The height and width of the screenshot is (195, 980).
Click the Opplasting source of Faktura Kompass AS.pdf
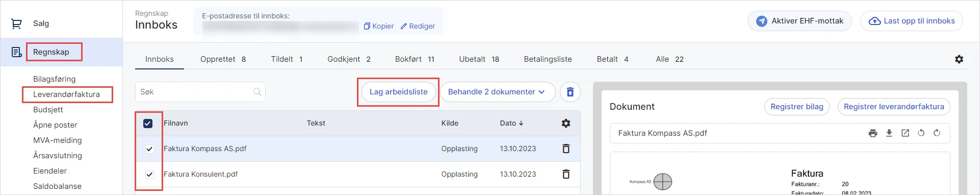coord(459,149)
